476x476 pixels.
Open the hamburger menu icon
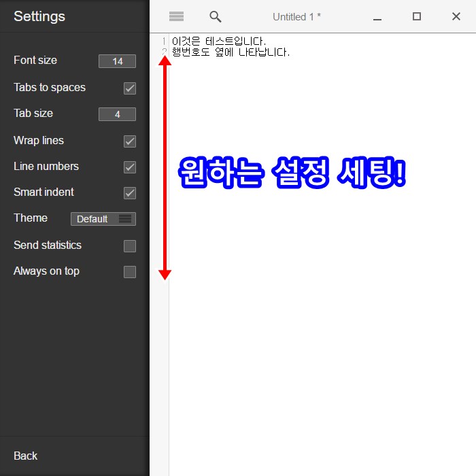tap(176, 16)
